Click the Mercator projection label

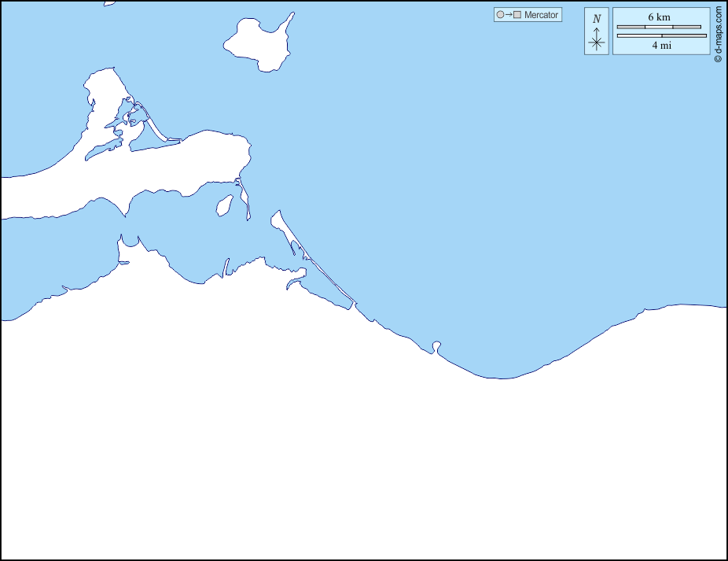pyautogui.click(x=542, y=15)
